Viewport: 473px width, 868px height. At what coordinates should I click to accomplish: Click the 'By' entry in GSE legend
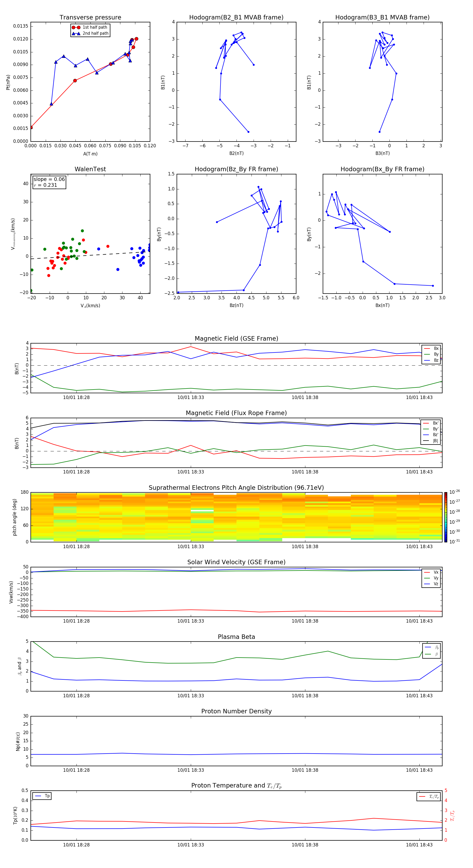(431, 354)
